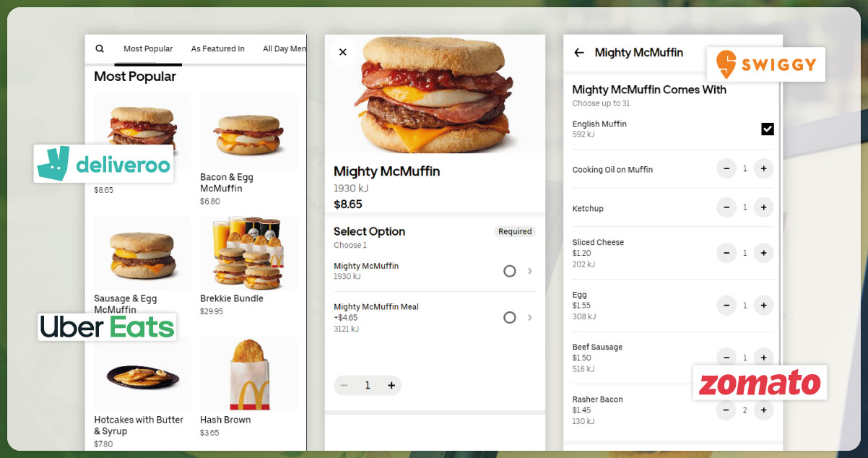The image size is (868, 458).
Task: Switch to the Most Popular tab
Action: [148, 49]
